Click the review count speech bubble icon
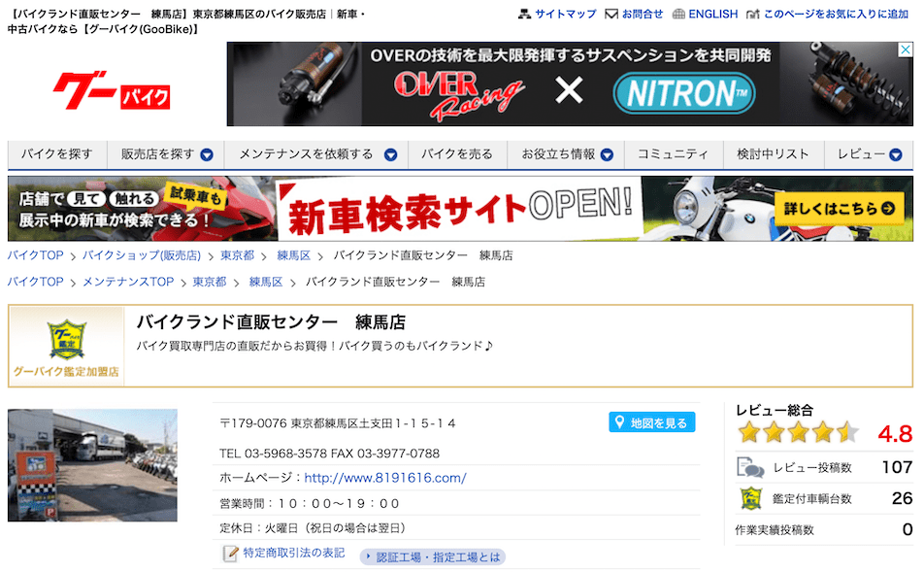The image size is (924, 572). point(750,467)
